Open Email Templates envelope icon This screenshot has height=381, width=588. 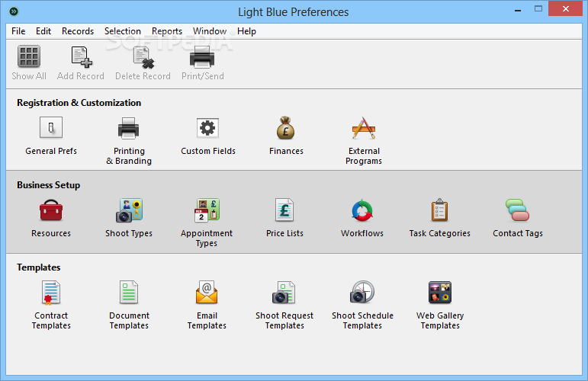tap(207, 292)
